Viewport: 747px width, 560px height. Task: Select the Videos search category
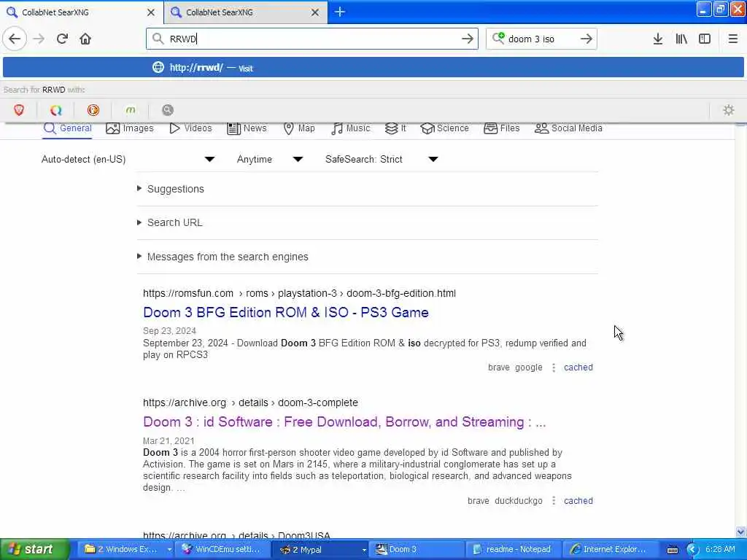tap(190, 128)
